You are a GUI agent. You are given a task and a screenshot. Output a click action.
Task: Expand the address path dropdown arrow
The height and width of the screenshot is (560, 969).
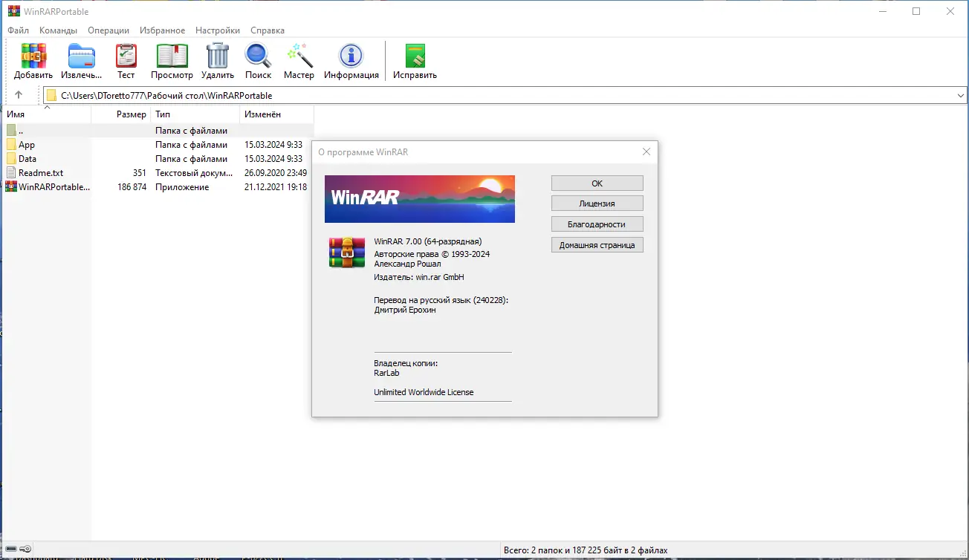coord(960,95)
